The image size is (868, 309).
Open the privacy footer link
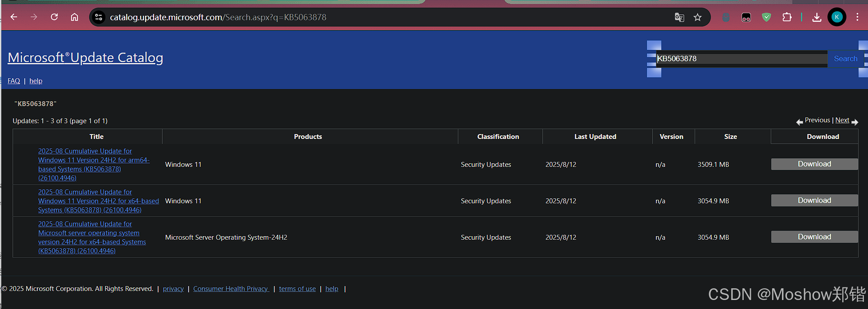click(x=173, y=289)
